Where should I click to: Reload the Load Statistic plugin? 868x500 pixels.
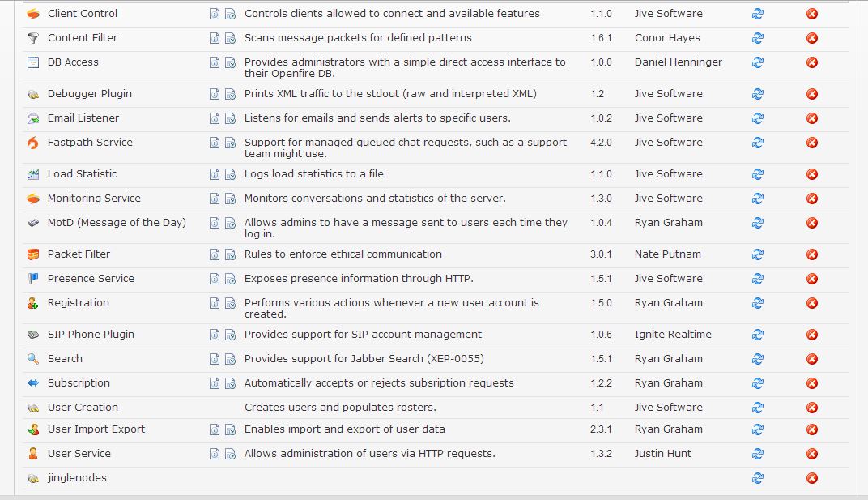758,174
